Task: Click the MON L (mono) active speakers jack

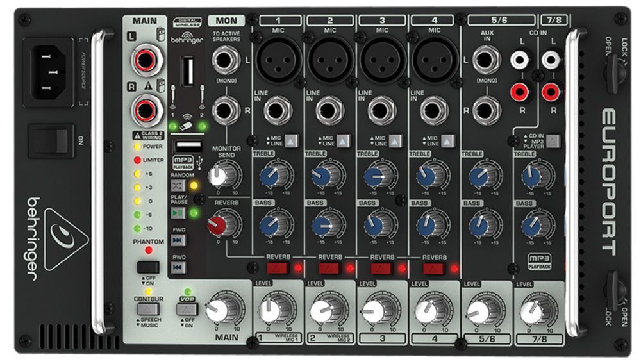Action: (x=225, y=60)
